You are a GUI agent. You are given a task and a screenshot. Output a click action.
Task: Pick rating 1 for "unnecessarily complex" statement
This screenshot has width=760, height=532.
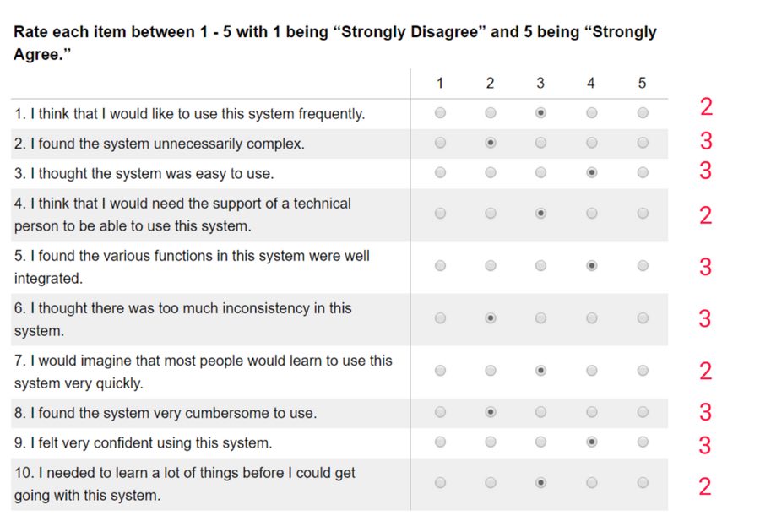pos(440,144)
